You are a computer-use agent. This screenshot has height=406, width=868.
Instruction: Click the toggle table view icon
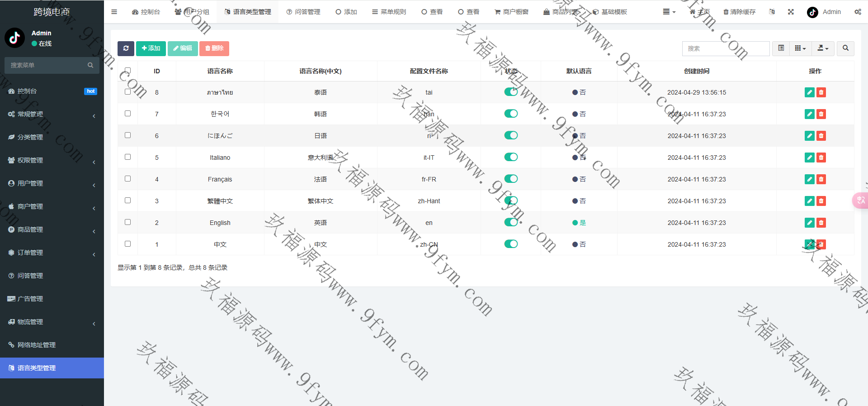[781, 48]
